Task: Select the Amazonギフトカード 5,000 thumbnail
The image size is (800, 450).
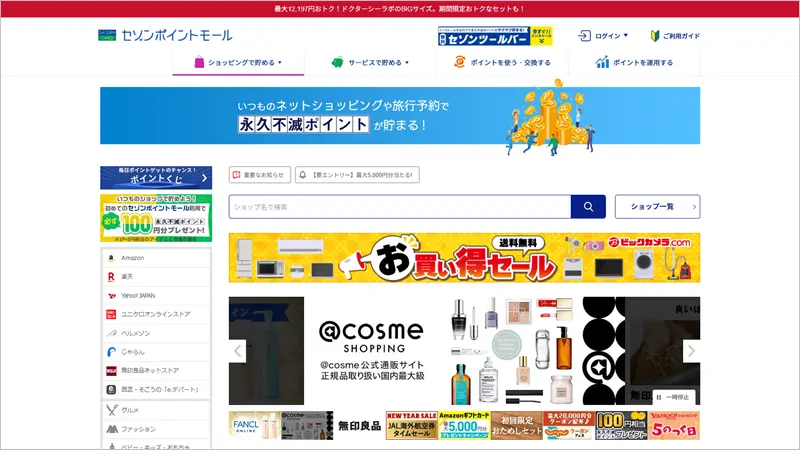Action: [464, 426]
